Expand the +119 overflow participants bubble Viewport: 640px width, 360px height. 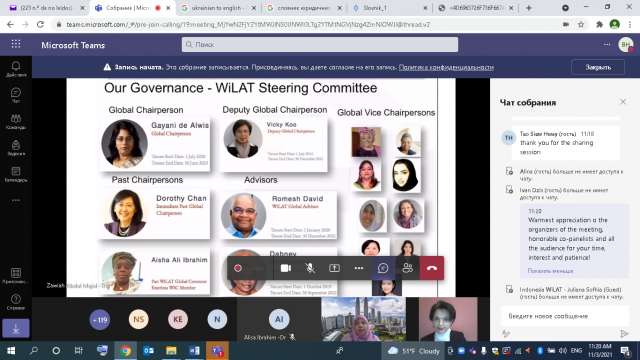tap(100, 320)
